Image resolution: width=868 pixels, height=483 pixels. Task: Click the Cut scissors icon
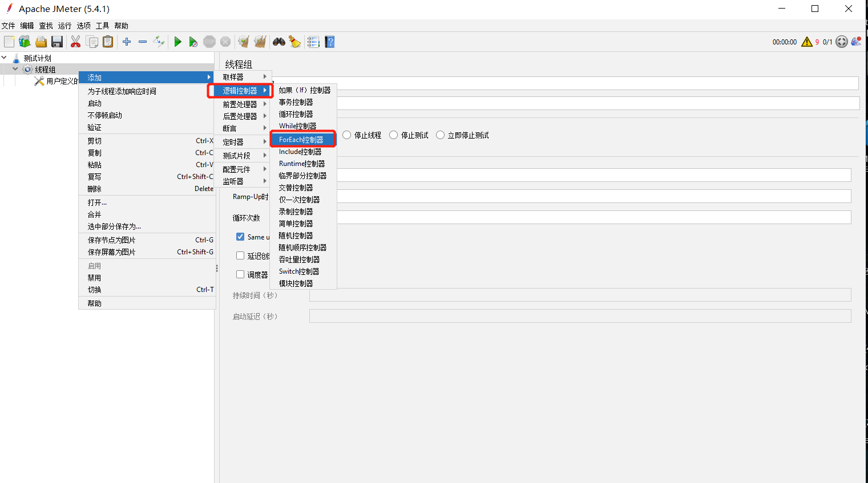pyautogui.click(x=75, y=42)
